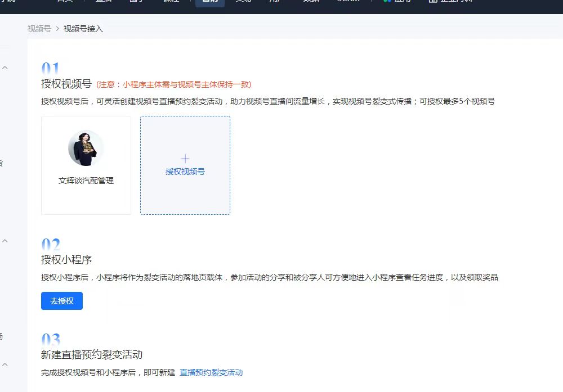Switch to the SCRM tab
This screenshot has width=563, height=392.
point(348,1)
